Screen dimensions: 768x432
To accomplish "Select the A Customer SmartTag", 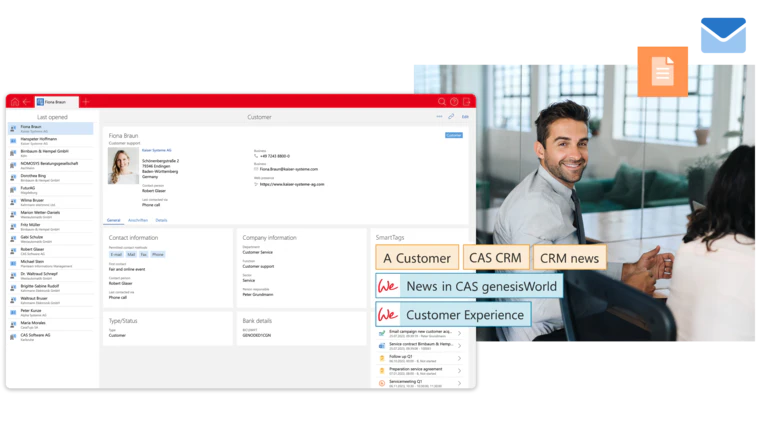I will 417,258.
